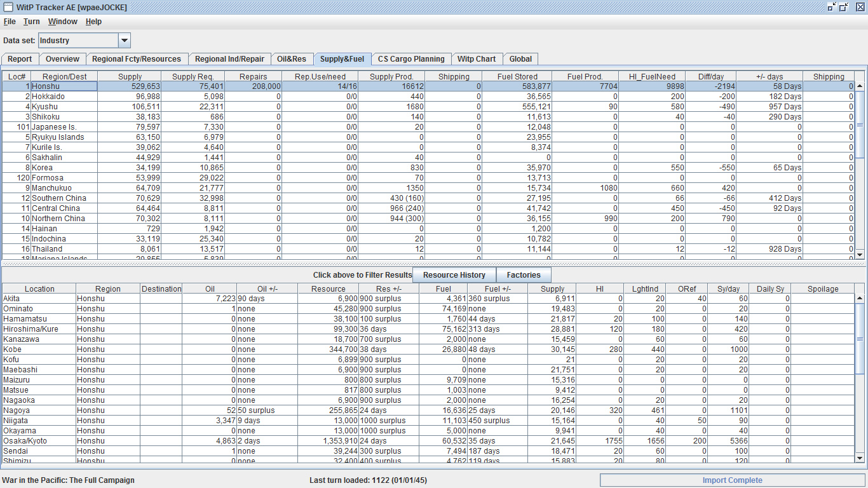Select the Regional Ind/Repair tab
Viewport: 868px width, 488px height.
tap(229, 59)
